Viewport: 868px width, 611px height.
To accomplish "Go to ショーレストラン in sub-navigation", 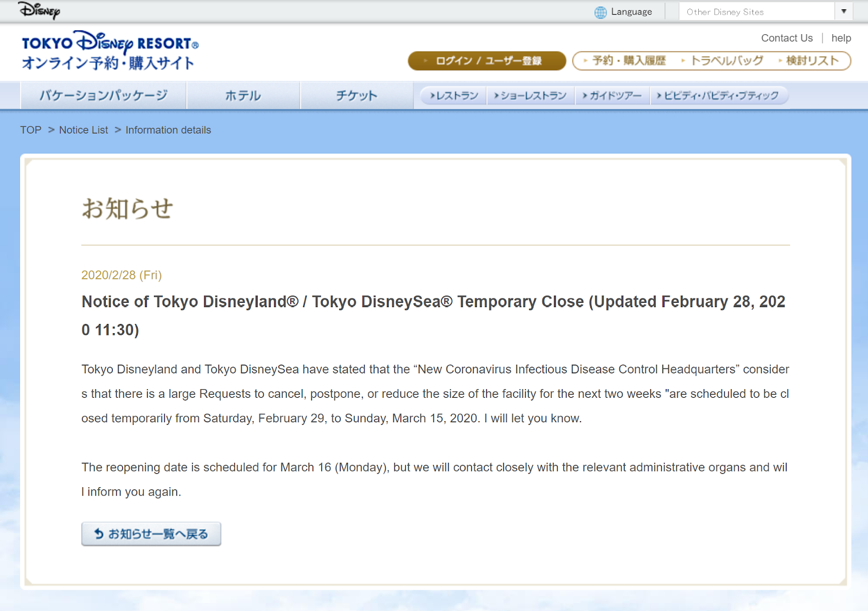I will coord(531,96).
